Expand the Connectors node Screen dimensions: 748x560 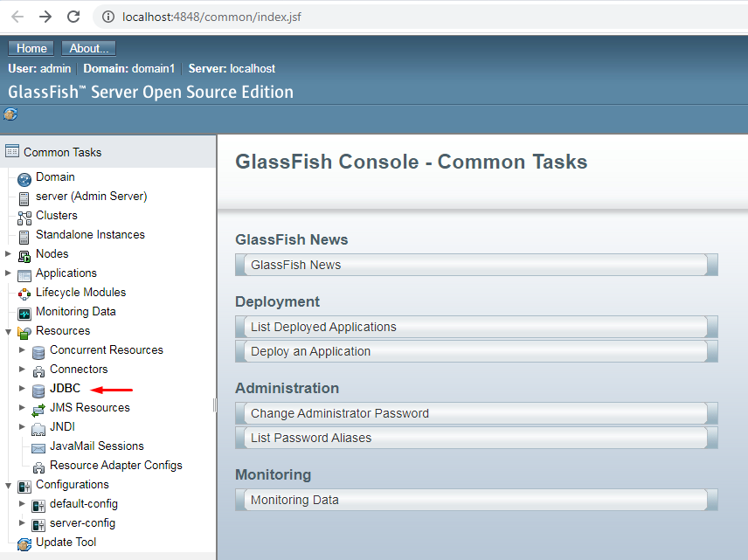[23, 369]
